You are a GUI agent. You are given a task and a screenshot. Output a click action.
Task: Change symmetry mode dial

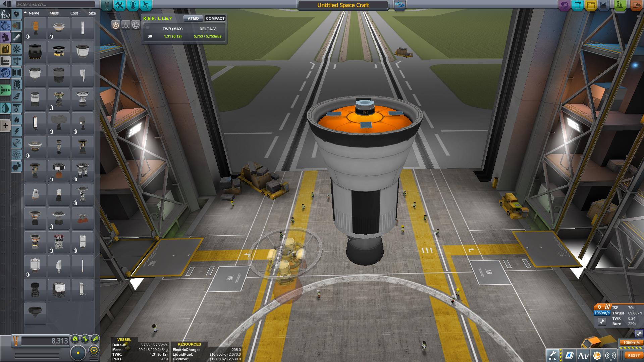pyautogui.click(x=78, y=353)
